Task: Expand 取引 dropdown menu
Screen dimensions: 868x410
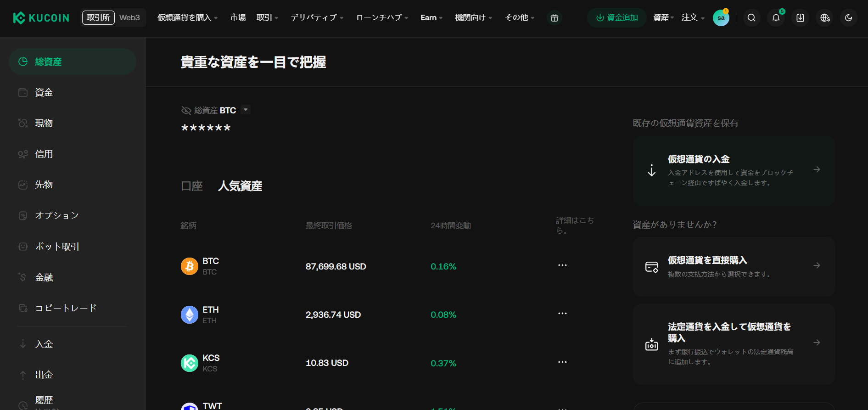Action: tap(267, 17)
